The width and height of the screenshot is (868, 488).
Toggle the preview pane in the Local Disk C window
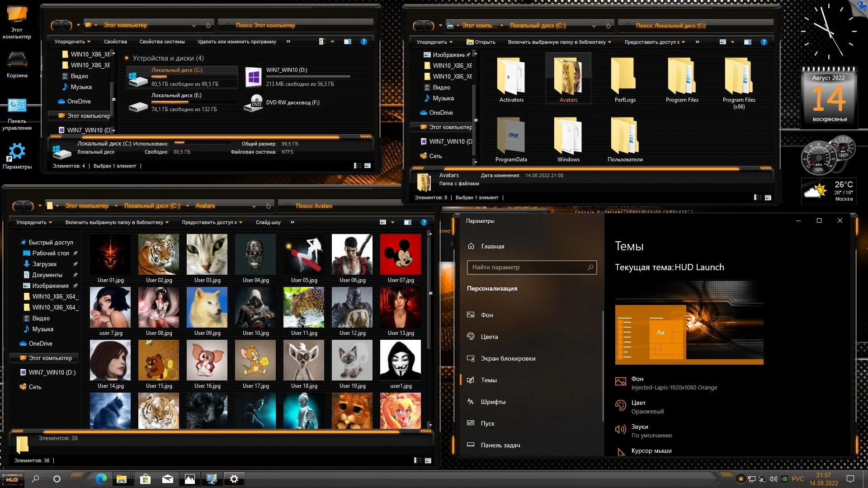(747, 42)
